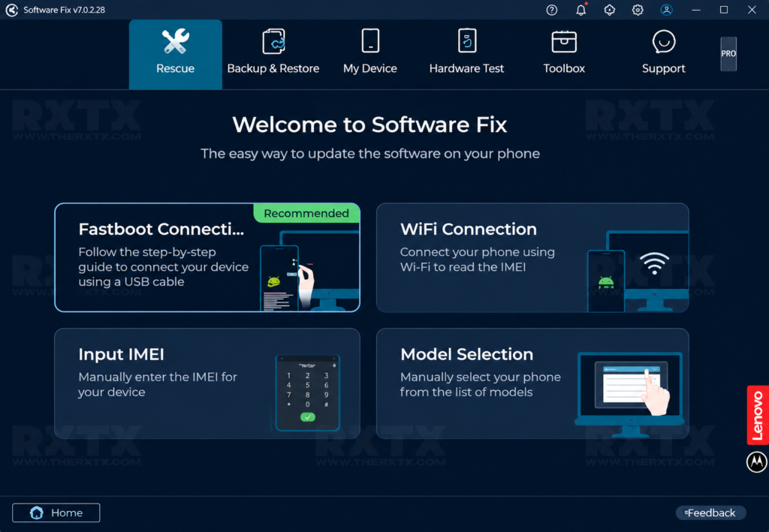Click the Motorola logo icon
The height and width of the screenshot is (532, 769).
(x=757, y=462)
